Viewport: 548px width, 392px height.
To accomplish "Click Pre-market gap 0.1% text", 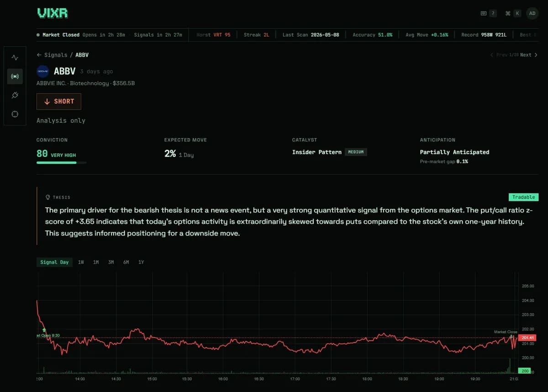I will [444, 162].
